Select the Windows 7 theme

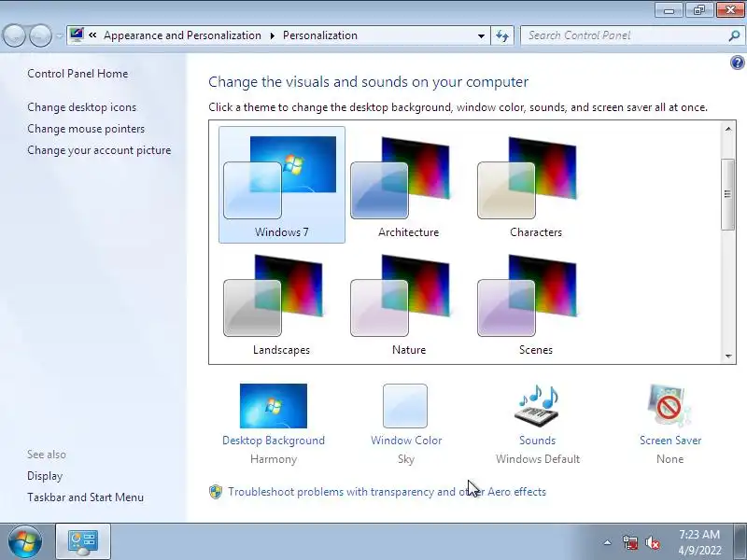282,185
